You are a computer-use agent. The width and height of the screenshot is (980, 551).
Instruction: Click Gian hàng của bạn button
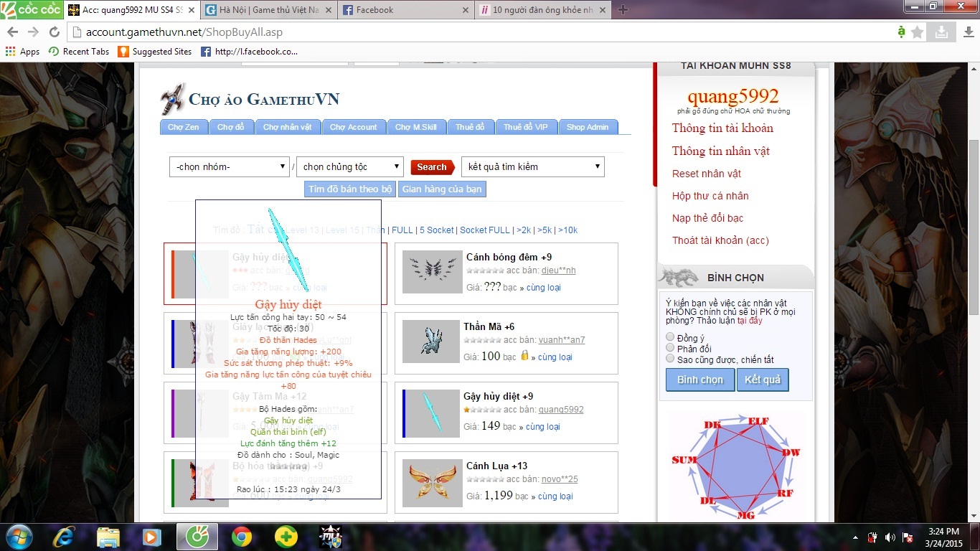click(x=442, y=189)
